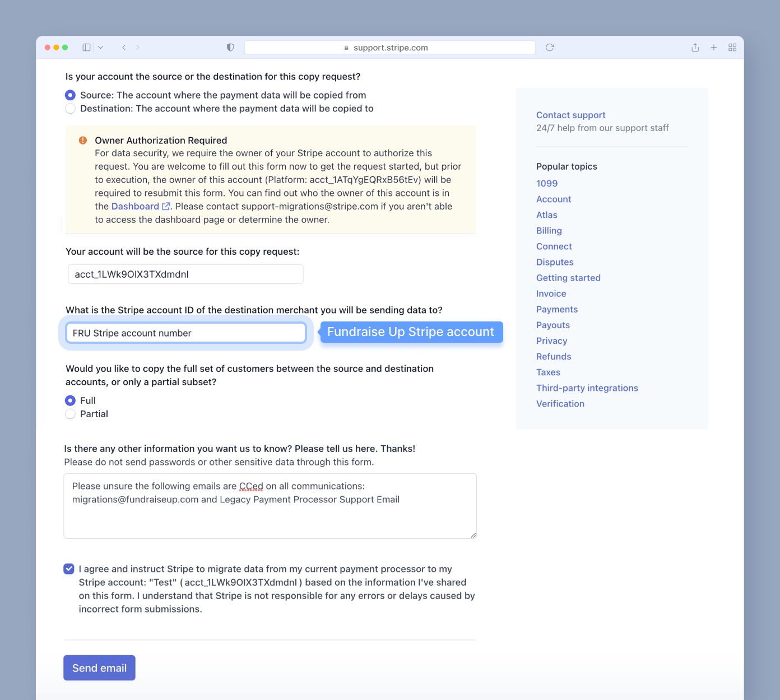Open a new tab with the plus icon

point(714,48)
